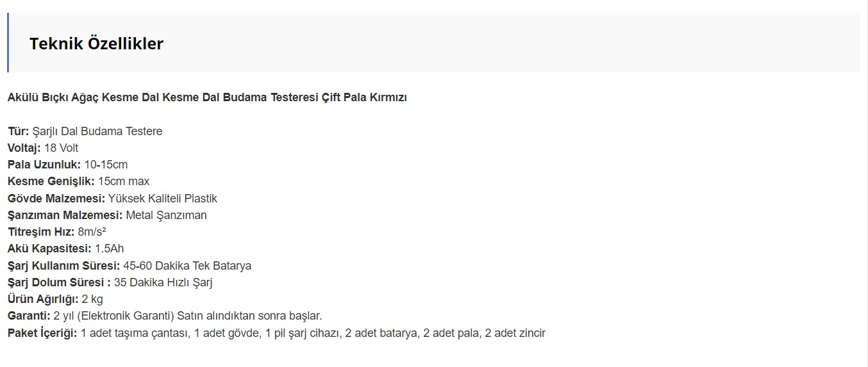The width and height of the screenshot is (868, 367).
Task: Click the Voltaj 18 Volt line
Action: pyautogui.click(x=43, y=148)
